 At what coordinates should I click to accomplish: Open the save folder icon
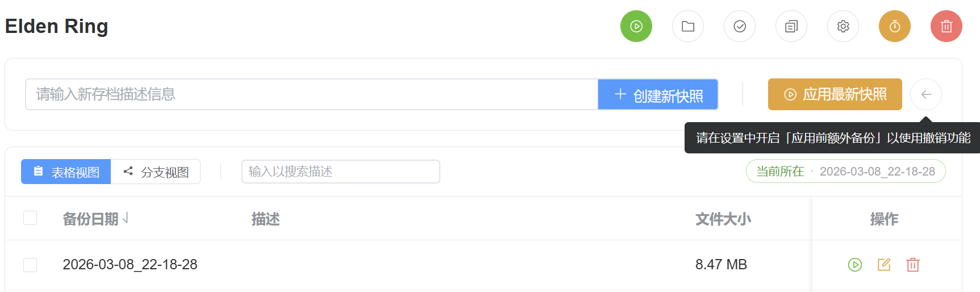pos(687,26)
